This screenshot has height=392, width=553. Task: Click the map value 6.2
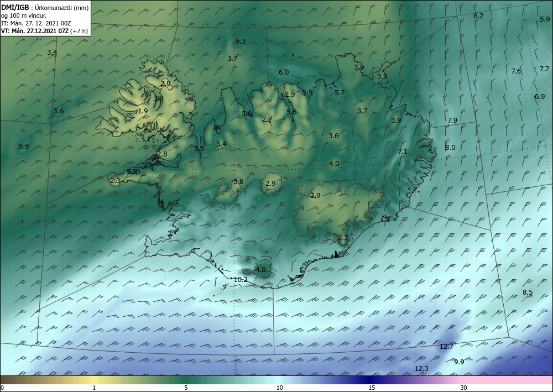(478, 16)
